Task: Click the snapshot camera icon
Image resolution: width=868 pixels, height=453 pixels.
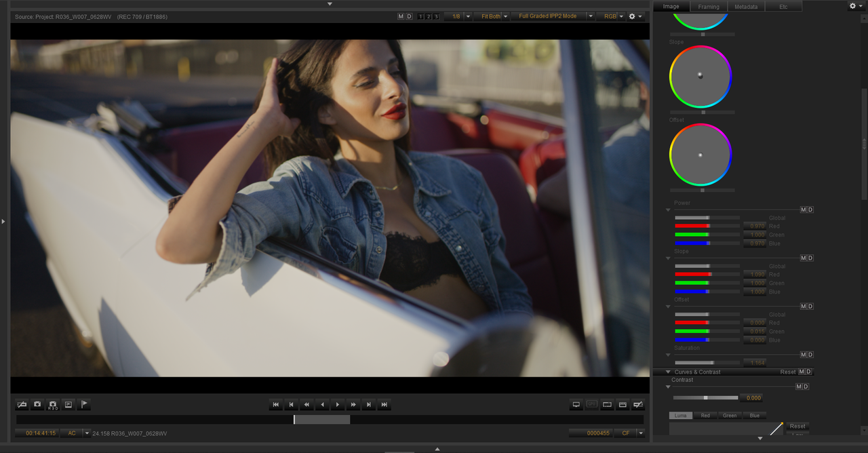Action: tap(37, 405)
